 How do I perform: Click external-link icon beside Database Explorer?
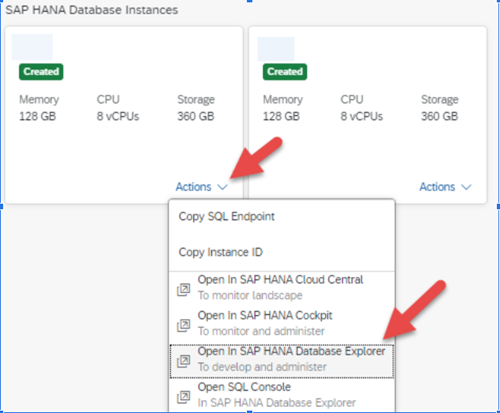point(183,361)
